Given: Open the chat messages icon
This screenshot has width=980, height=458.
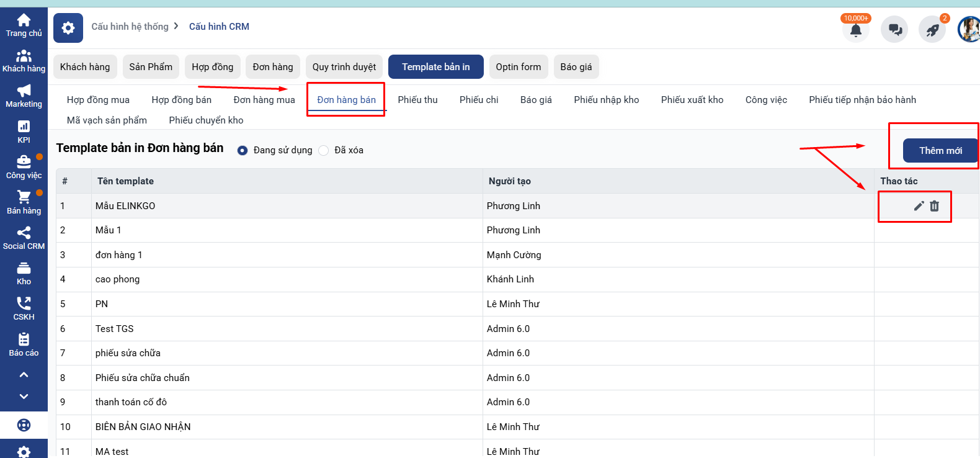Looking at the screenshot, I should point(894,30).
